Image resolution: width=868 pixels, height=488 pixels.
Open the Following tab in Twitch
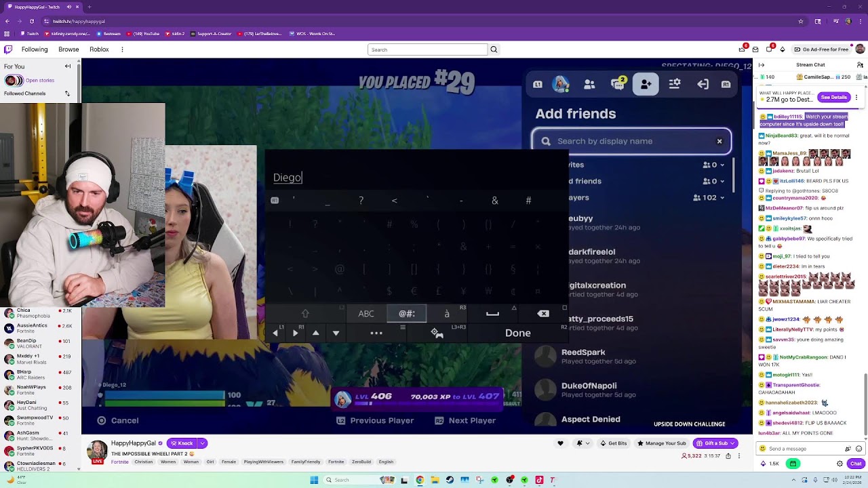tap(35, 49)
